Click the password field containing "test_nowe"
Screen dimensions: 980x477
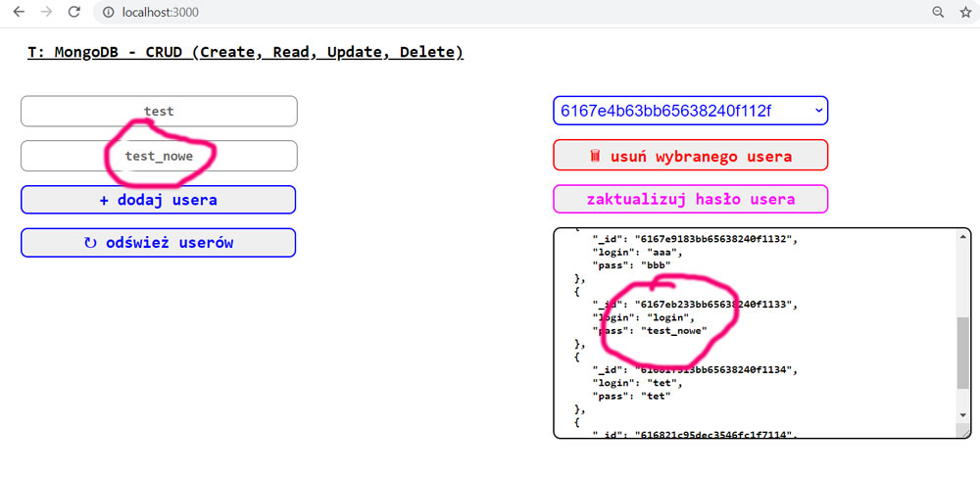coord(158,156)
